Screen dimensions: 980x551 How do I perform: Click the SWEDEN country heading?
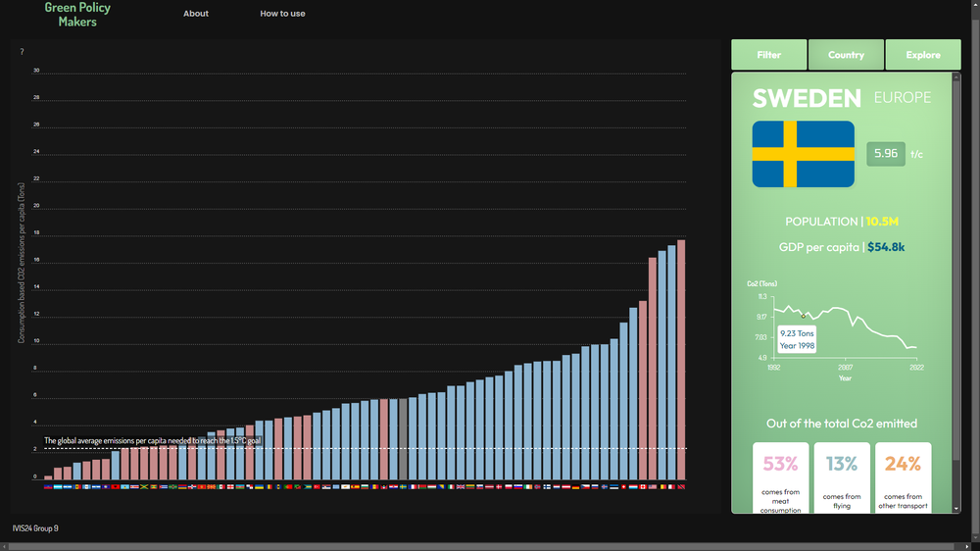click(x=807, y=98)
